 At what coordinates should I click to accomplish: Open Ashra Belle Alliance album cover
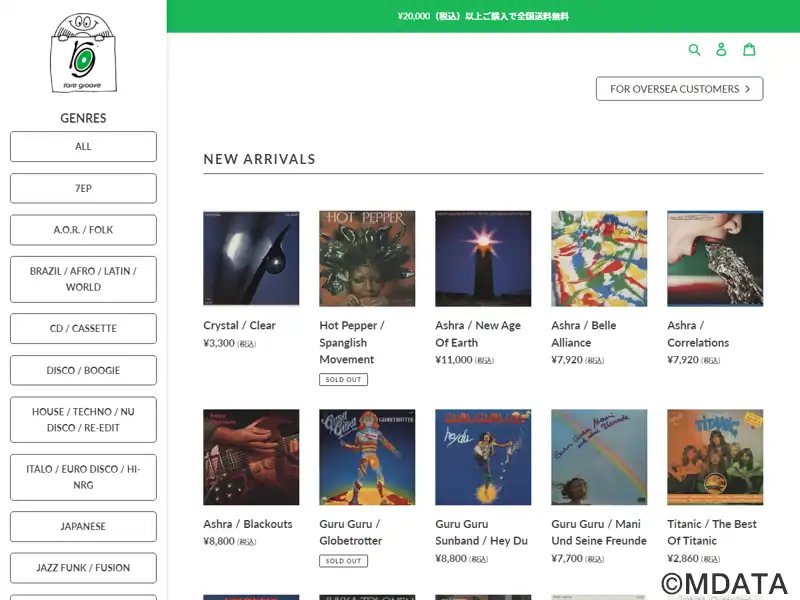[599, 259]
